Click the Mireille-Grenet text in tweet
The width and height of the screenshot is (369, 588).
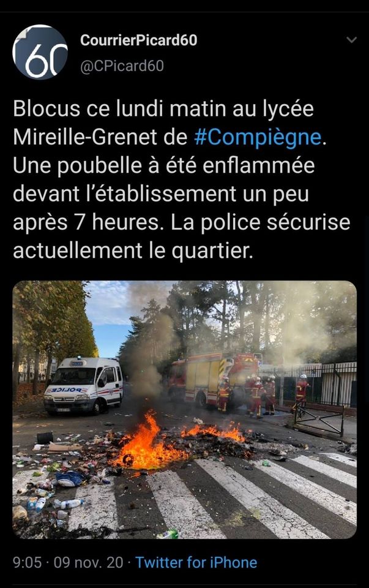[84, 137]
